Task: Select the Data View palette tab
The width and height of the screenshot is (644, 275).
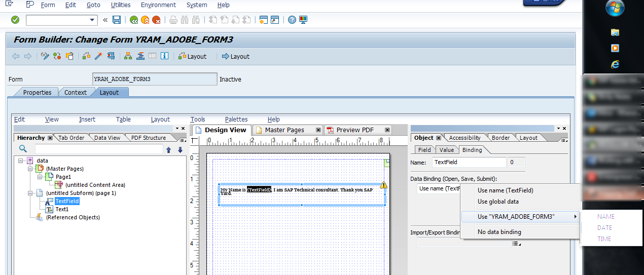Action: coord(107,138)
